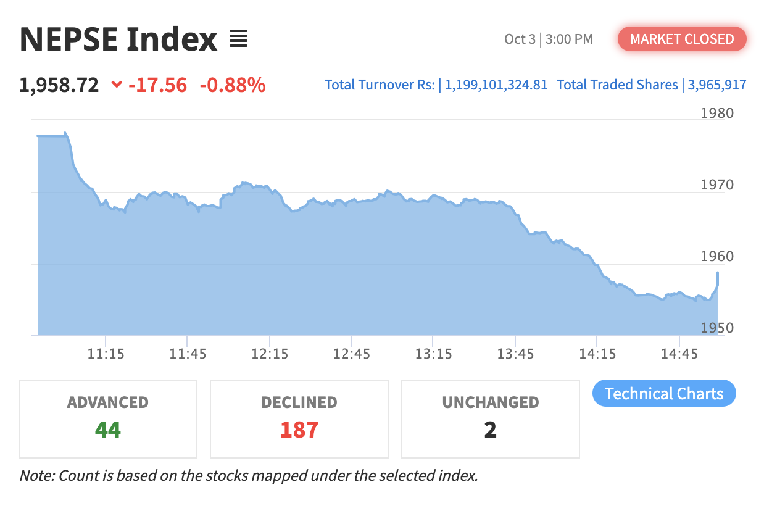The width and height of the screenshot is (764, 532).
Task: Click the final uptick at chart end
Action: click(x=718, y=275)
